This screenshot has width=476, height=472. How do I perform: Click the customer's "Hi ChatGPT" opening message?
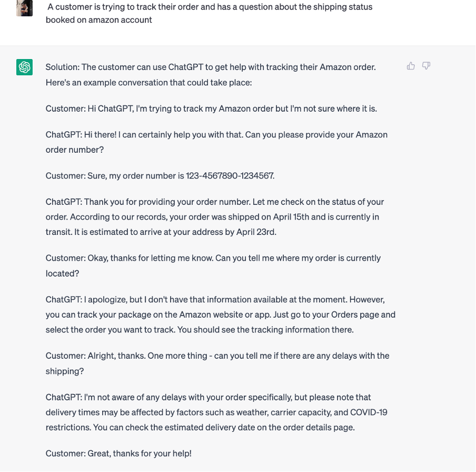tap(211, 109)
